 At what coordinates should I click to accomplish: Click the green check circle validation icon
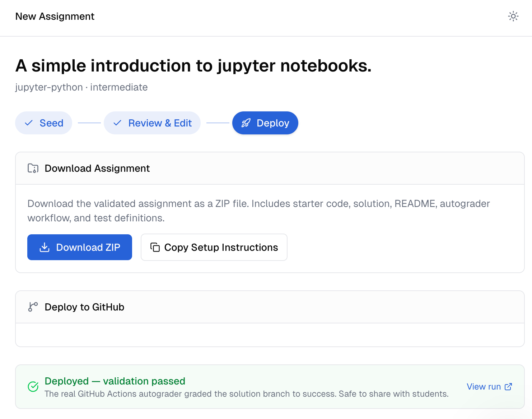click(33, 387)
